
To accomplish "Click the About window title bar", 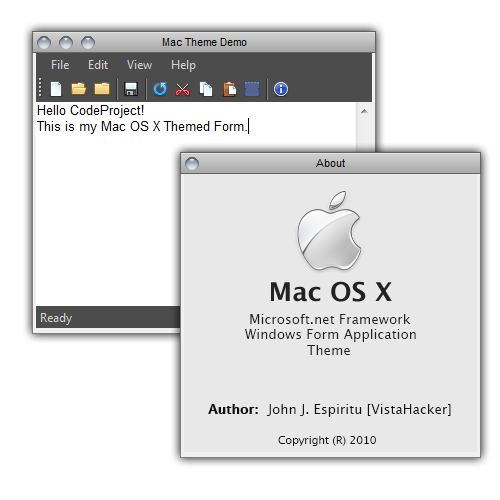I will (x=330, y=163).
